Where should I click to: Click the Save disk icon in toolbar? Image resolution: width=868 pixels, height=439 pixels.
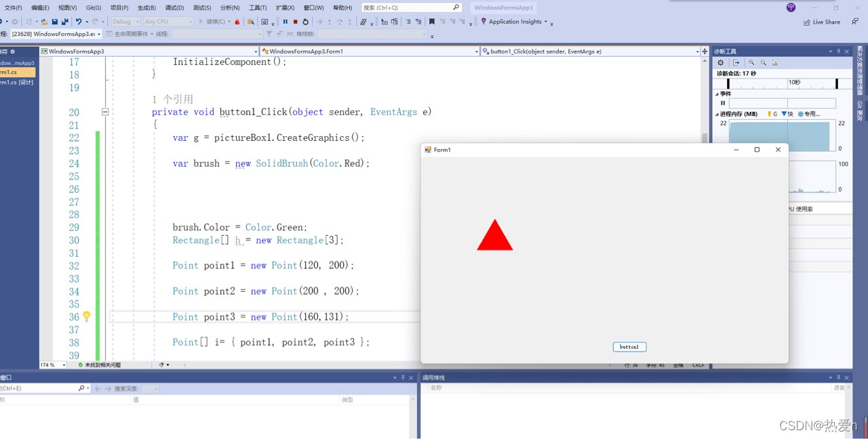[55, 22]
